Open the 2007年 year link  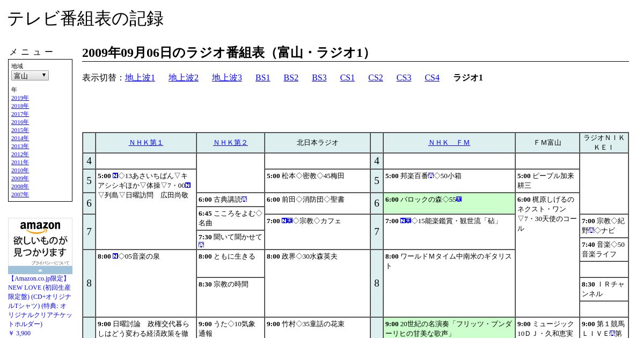coord(20,194)
